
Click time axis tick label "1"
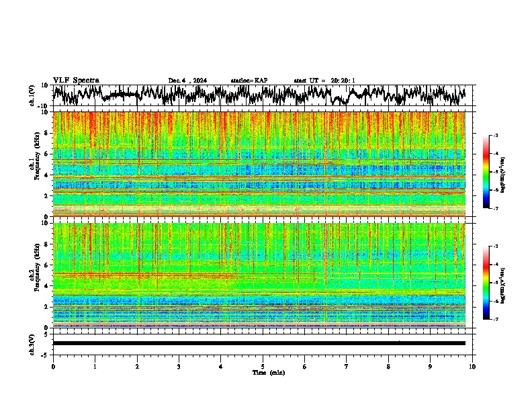click(95, 367)
